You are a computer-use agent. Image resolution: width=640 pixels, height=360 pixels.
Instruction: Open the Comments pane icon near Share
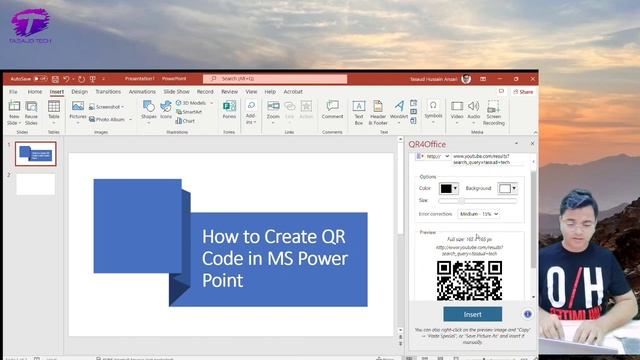pos(501,91)
